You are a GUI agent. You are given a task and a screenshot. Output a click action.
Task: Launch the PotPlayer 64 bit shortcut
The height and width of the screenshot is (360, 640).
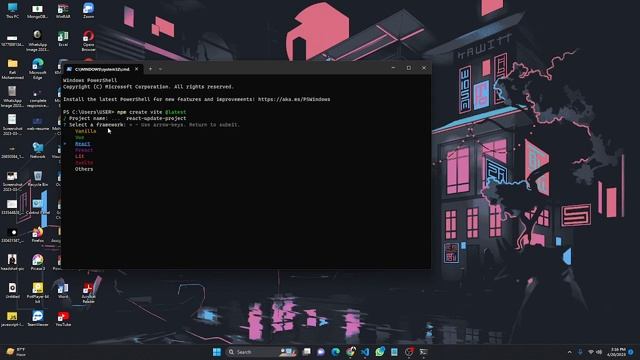[38, 292]
